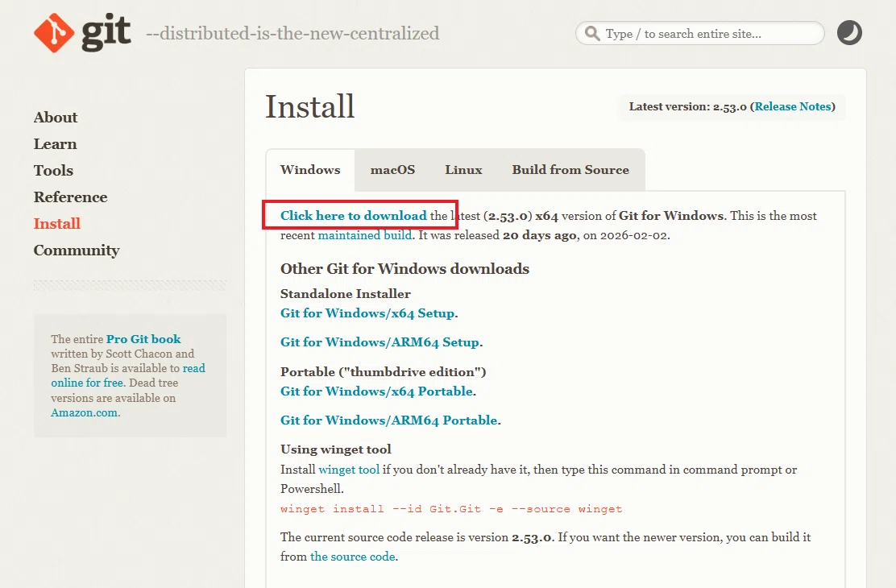896x588 pixels.
Task: Open the 'winget tool' link
Action: pyautogui.click(x=349, y=470)
